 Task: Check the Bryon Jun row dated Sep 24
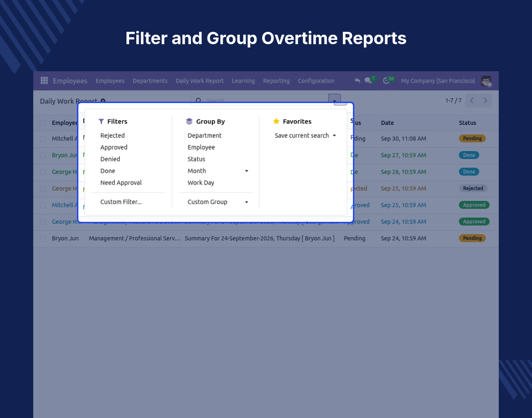43,238
